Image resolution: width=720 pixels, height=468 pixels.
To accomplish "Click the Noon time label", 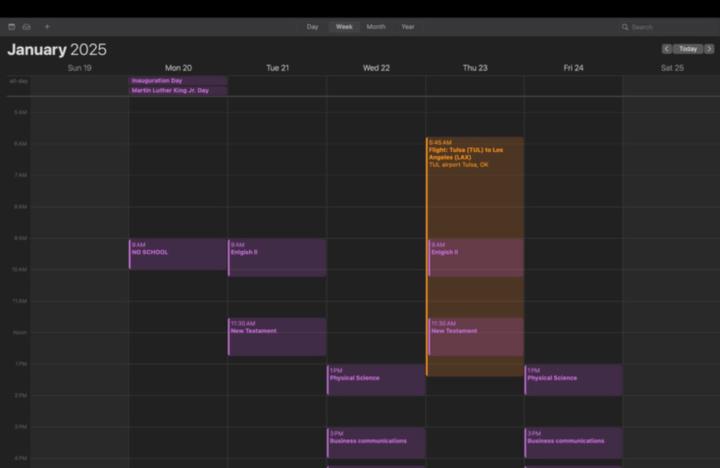I will [x=20, y=333].
